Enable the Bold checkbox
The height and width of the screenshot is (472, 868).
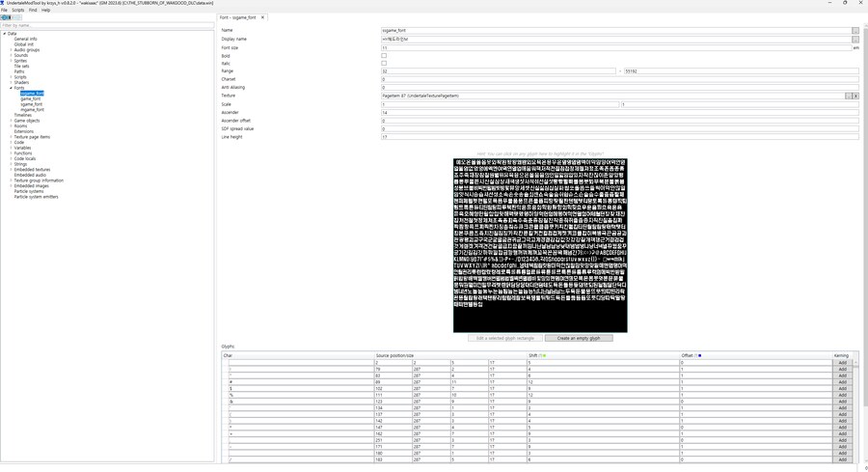pos(384,56)
